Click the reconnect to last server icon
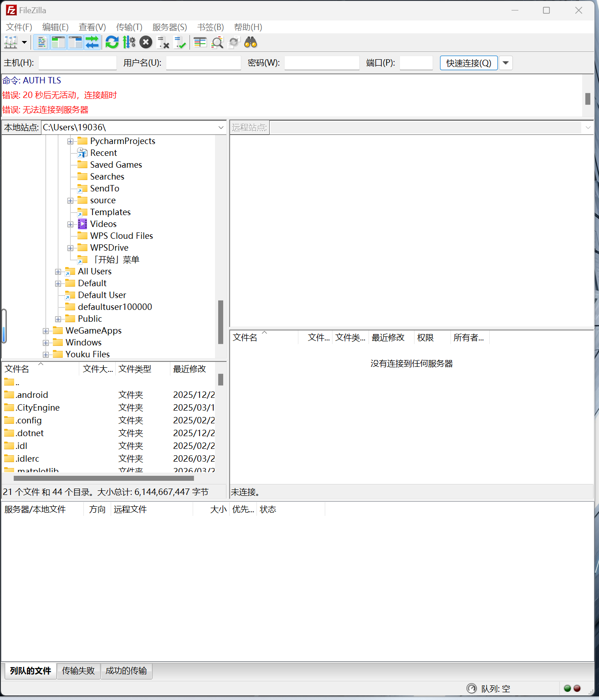Image resolution: width=599 pixels, height=700 pixels. 180,42
